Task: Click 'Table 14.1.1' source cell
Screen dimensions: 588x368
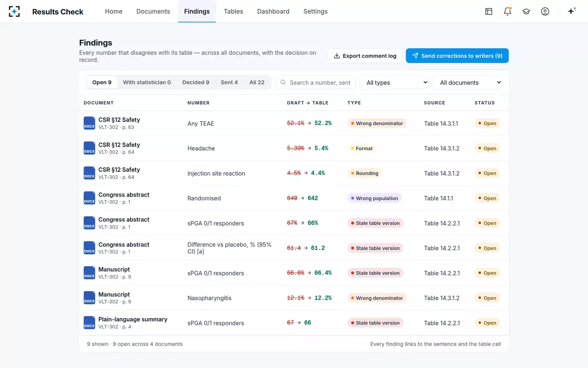Action: tap(439, 198)
